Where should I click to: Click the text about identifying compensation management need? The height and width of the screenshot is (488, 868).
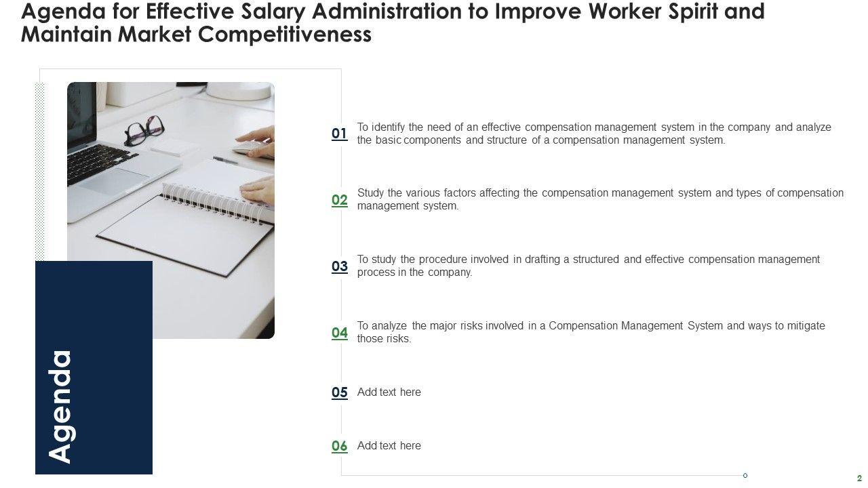coord(593,134)
